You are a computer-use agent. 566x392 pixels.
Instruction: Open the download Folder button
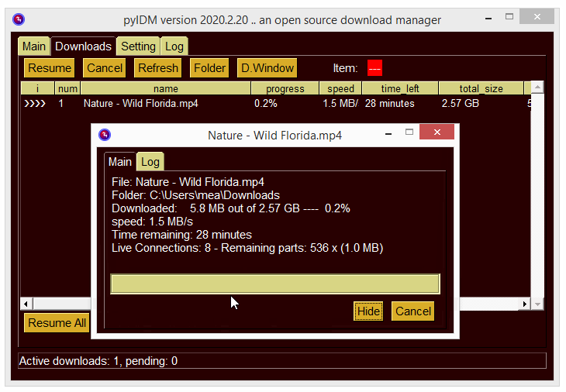tap(209, 68)
